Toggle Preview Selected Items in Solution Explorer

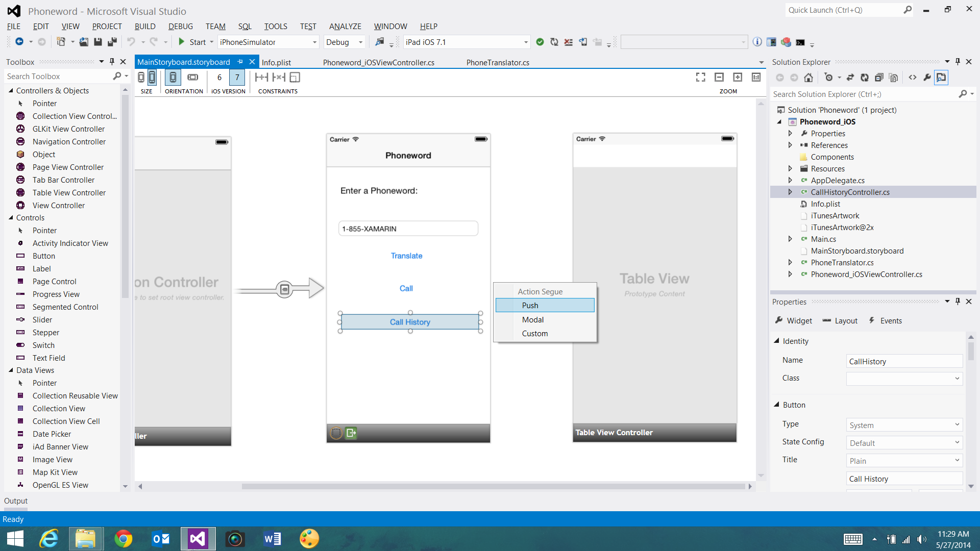pos(941,78)
